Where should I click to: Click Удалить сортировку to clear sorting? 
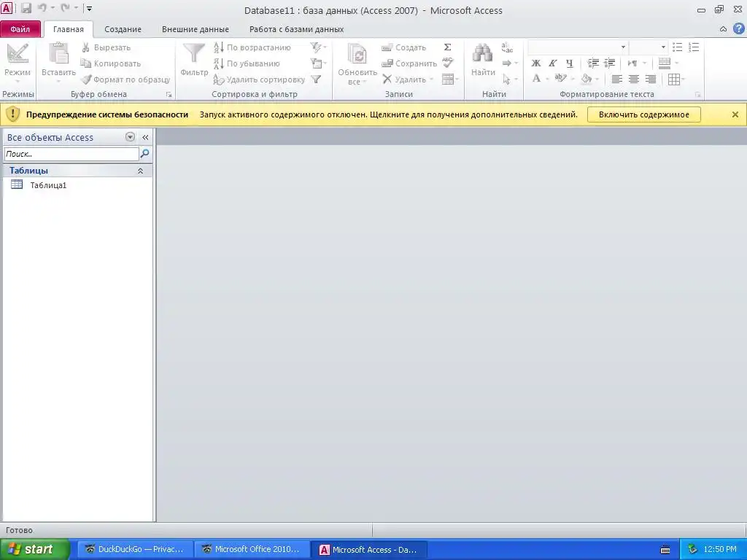[x=259, y=79]
